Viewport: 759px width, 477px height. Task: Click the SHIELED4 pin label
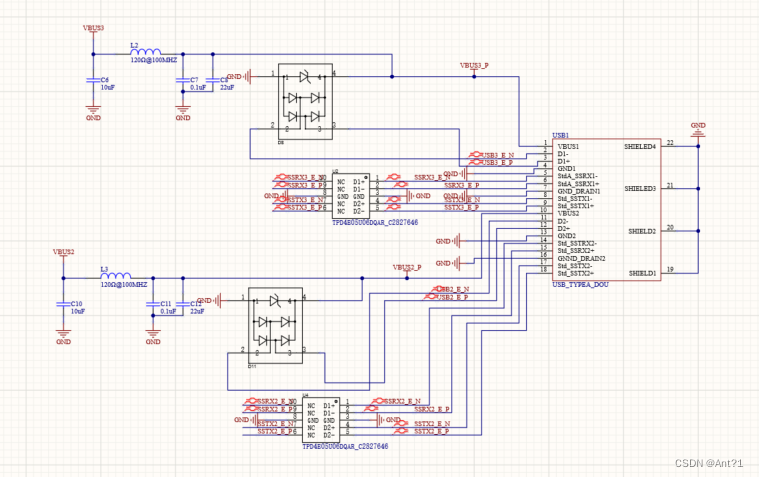(640, 146)
